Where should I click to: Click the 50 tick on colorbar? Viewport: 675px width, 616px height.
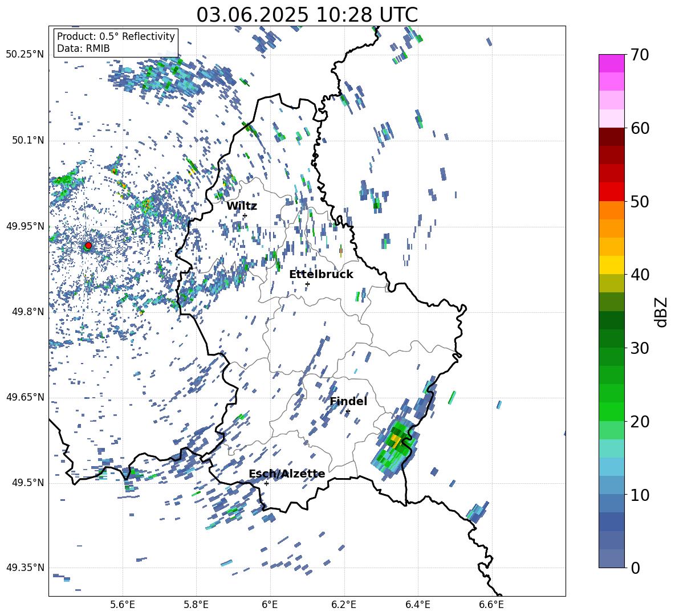click(639, 202)
